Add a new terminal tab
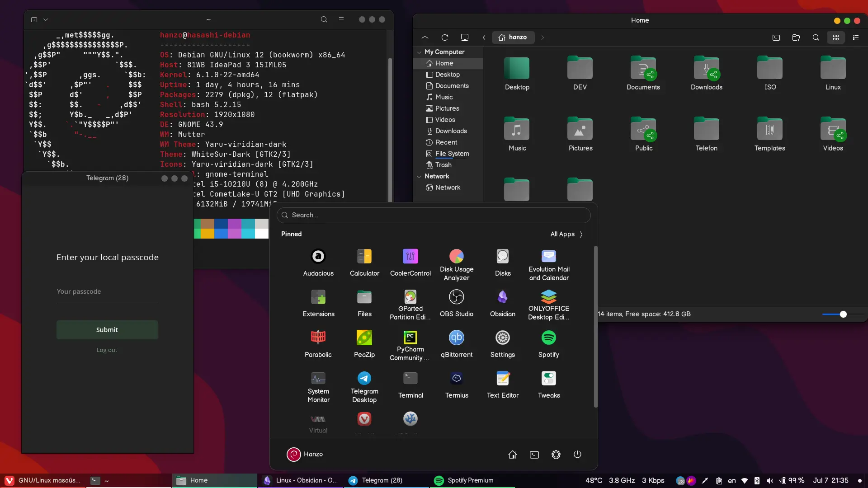The image size is (868, 488). pos(34,19)
